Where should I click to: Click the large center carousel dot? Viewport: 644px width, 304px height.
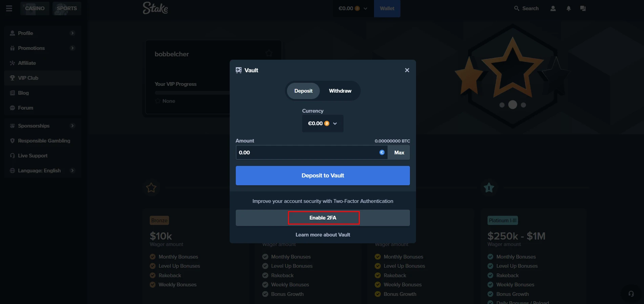click(x=513, y=104)
